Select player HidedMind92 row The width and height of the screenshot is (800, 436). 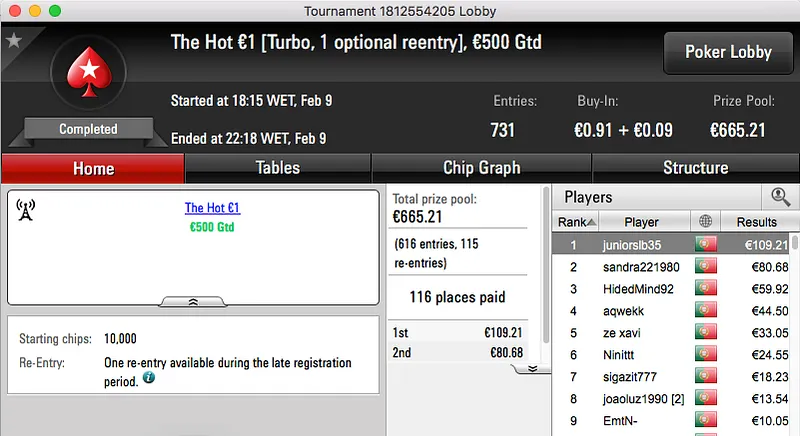click(x=642, y=288)
